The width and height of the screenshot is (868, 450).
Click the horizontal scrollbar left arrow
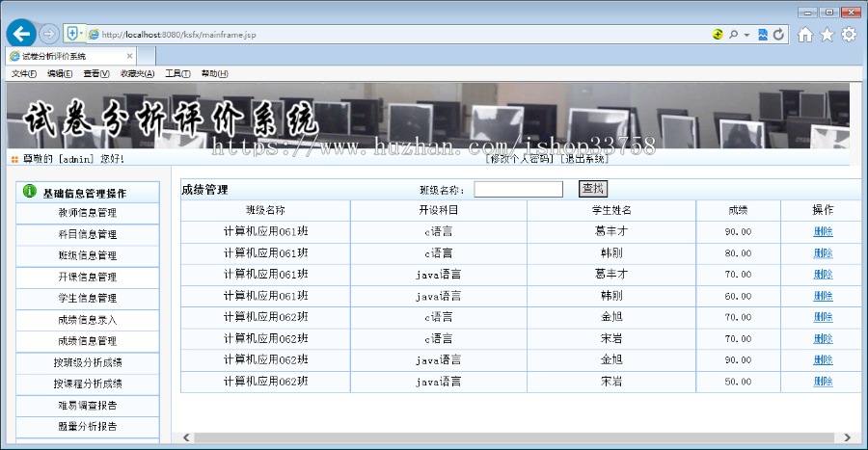pos(186,437)
